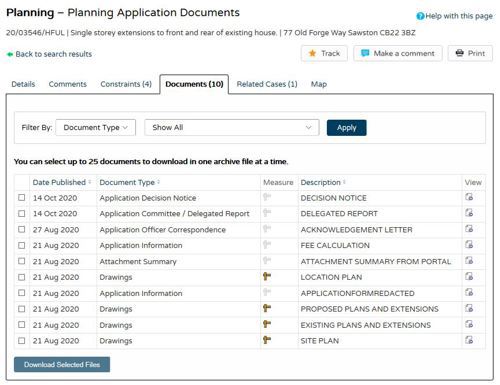The height and width of the screenshot is (385, 500).
Task: Switch to the Comments tab
Action: 68,84
